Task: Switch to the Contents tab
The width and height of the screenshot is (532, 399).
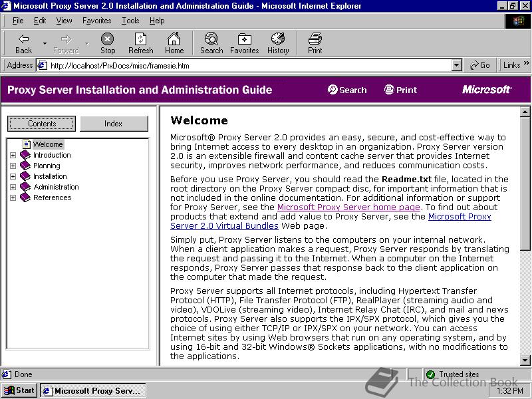Action: click(x=41, y=124)
